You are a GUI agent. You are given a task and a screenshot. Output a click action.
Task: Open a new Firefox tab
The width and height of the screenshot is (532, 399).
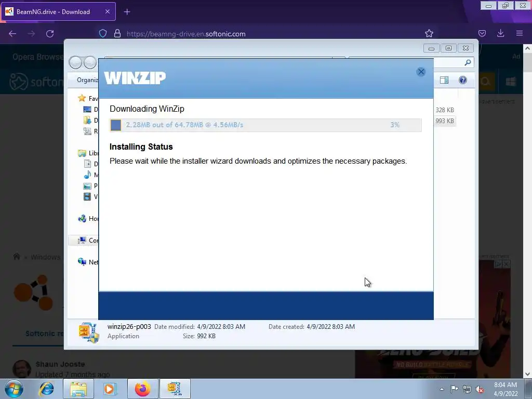tap(127, 12)
